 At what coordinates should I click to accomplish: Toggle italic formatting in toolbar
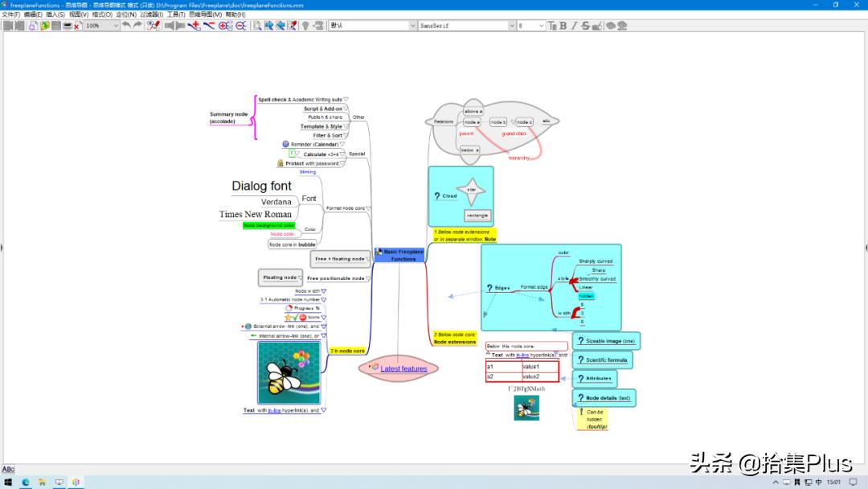(574, 26)
